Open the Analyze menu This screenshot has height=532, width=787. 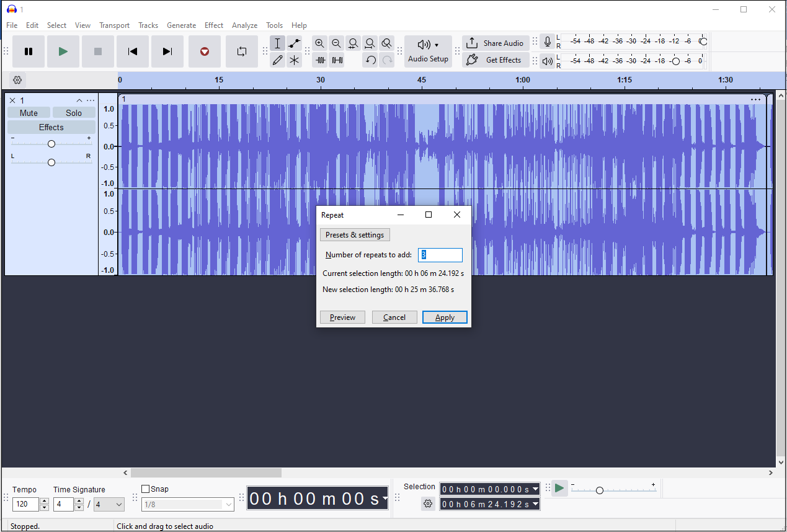(244, 25)
